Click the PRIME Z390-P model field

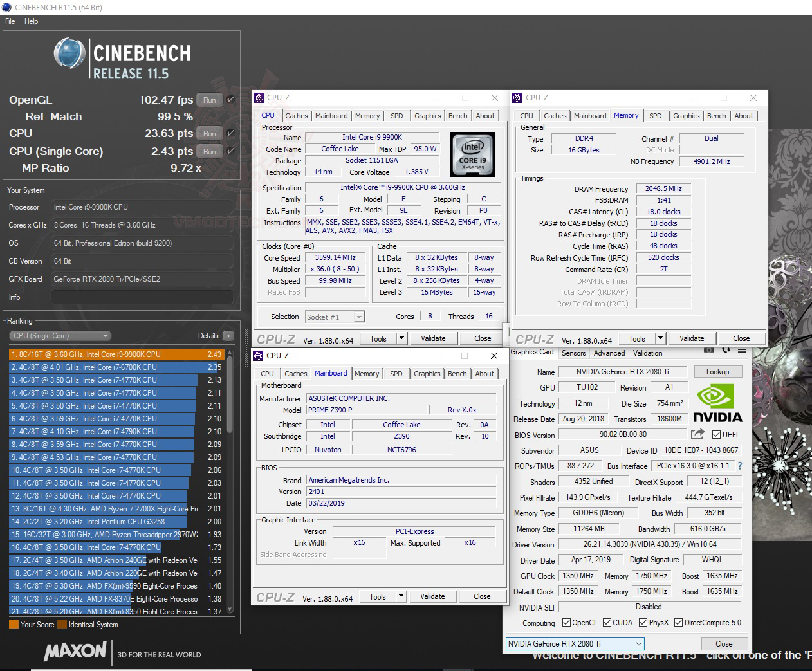click(x=367, y=410)
